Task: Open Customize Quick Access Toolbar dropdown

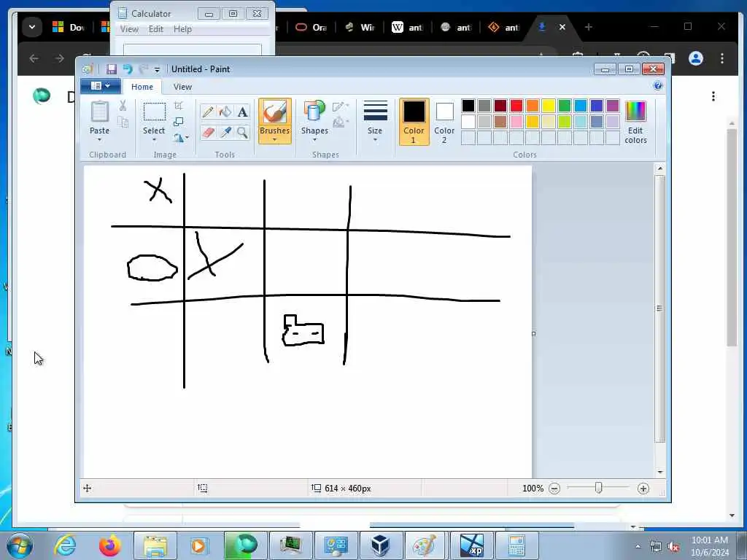Action: 158,69
